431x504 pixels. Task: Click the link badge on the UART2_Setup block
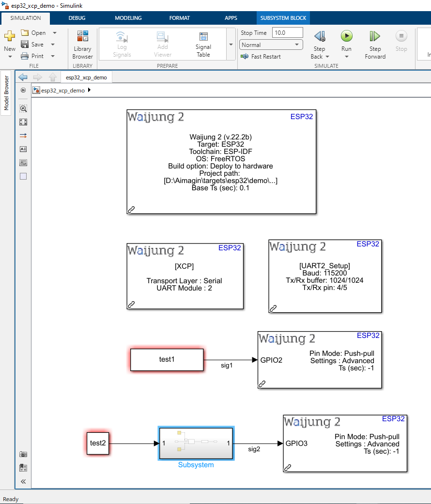pos(273,308)
